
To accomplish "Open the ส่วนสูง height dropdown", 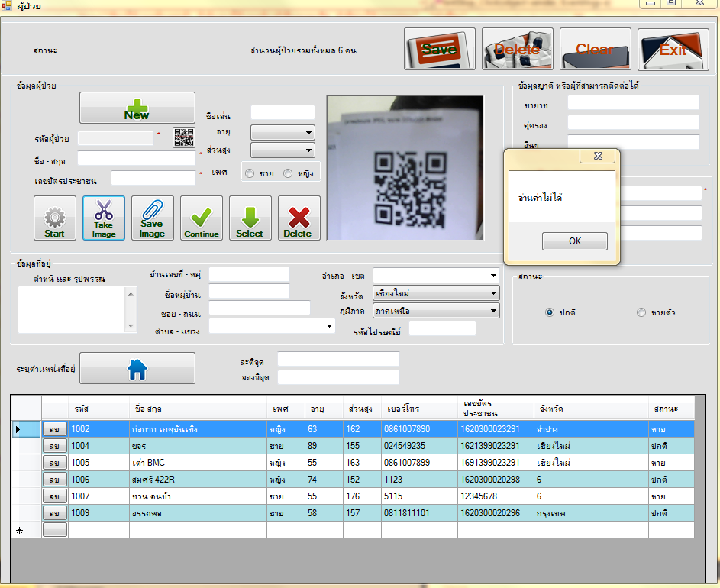I will pos(283,150).
